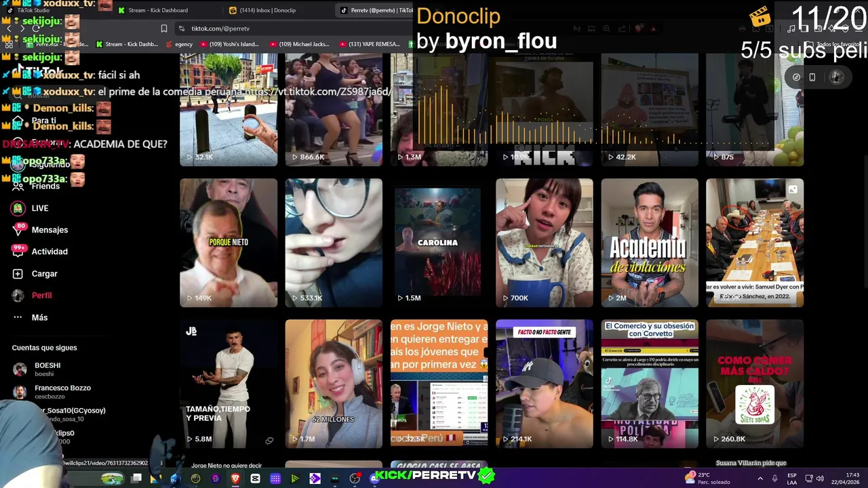This screenshot has width=868, height=488.
Task: Open 'Stream - Kick Dashb...' bookmark
Action: point(127,44)
